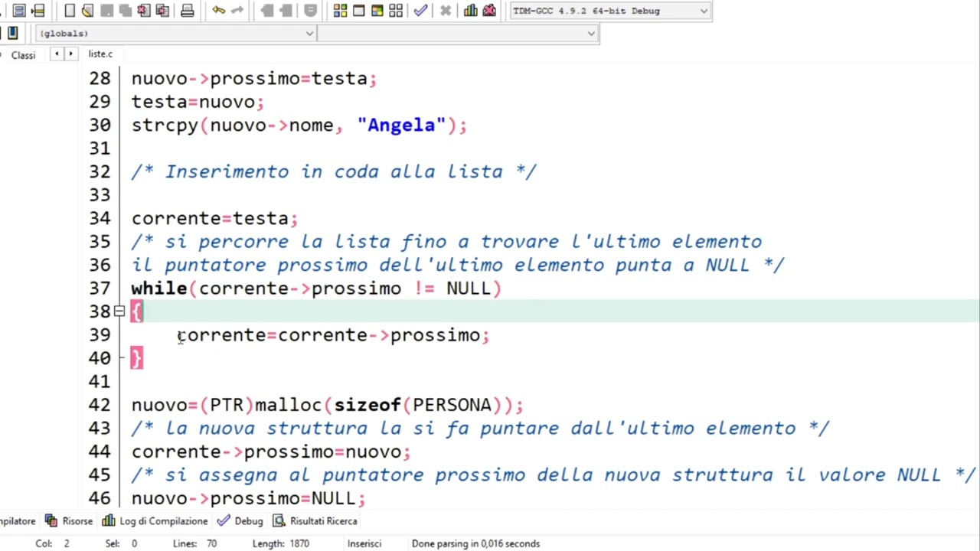Click the Open file icon
Image resolution: width=980 pixels, height=551 pixels.
click(87, 11)
